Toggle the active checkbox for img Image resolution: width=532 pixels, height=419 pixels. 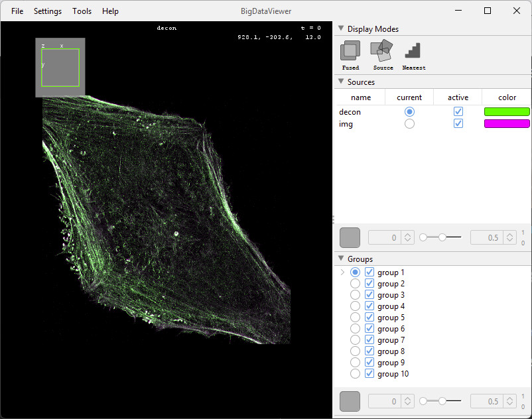click(458, 124)
